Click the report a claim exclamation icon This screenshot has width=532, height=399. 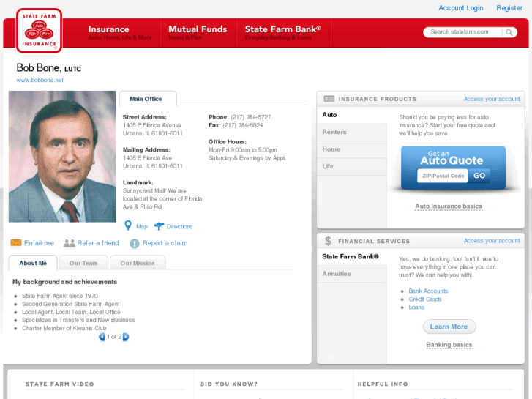[135, 244]
